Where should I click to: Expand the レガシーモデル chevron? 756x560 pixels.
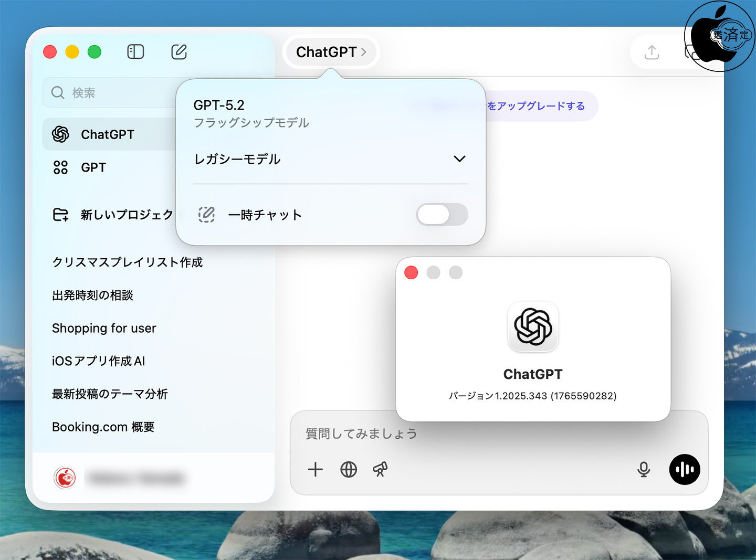pyautogui.click(x=459, y=159)
